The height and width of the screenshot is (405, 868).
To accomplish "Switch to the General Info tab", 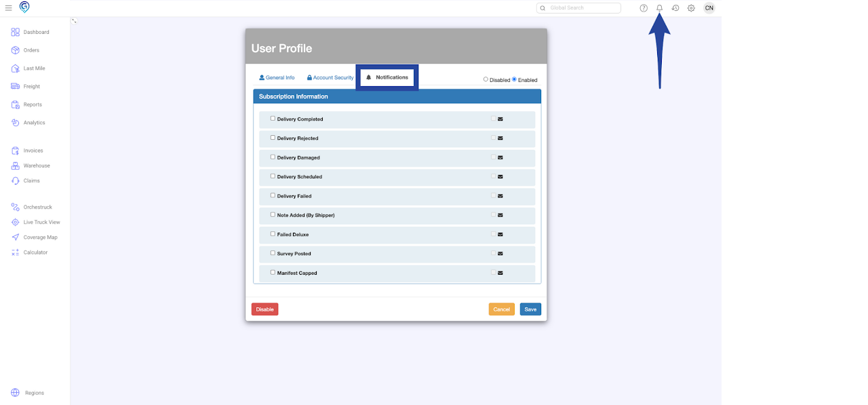I will [x=277, y=77].
